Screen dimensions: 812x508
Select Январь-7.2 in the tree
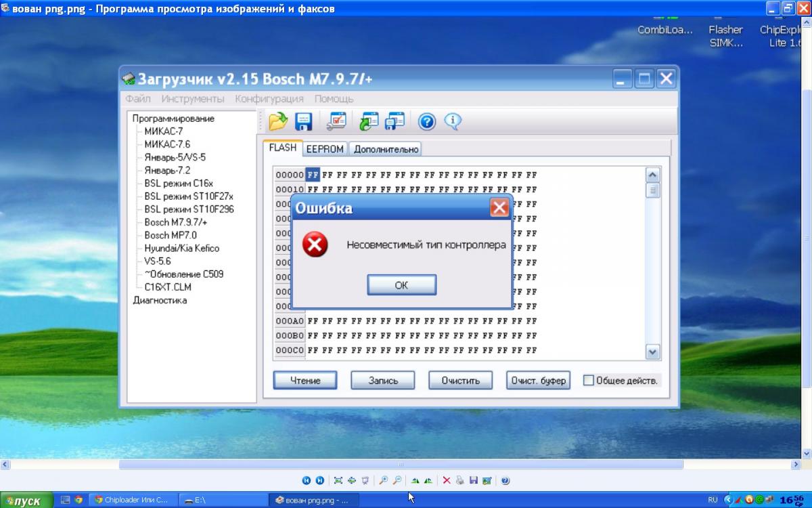coord(167,170)
